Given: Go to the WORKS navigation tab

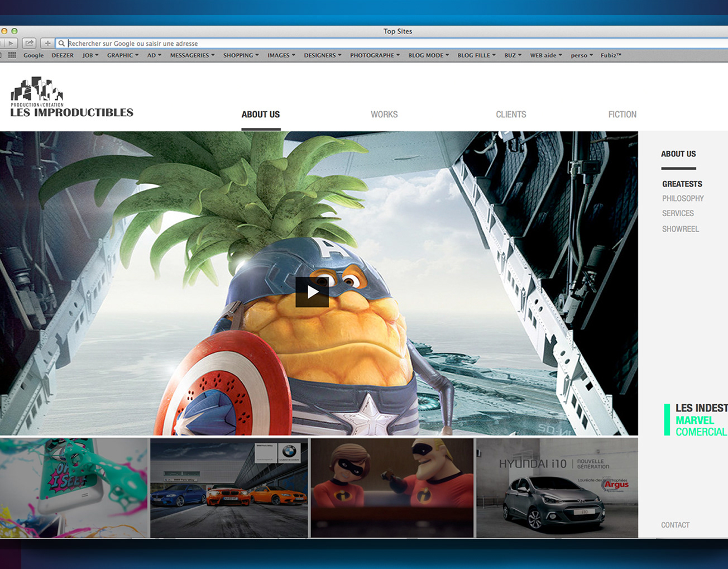Looking at the screenshot, I should click(x=384, y=114).
